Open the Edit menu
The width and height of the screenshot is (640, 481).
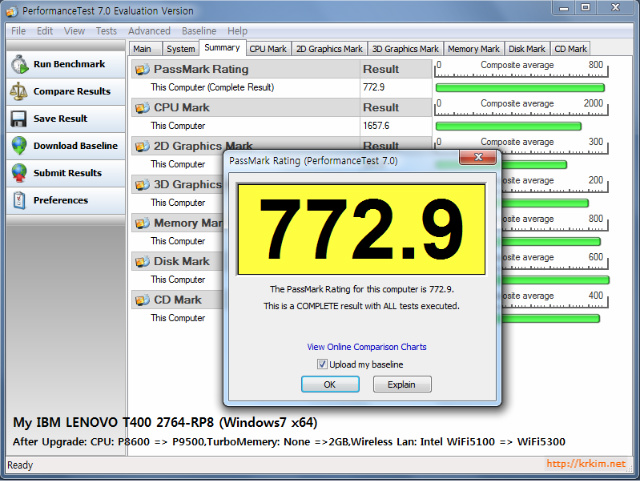44,31
